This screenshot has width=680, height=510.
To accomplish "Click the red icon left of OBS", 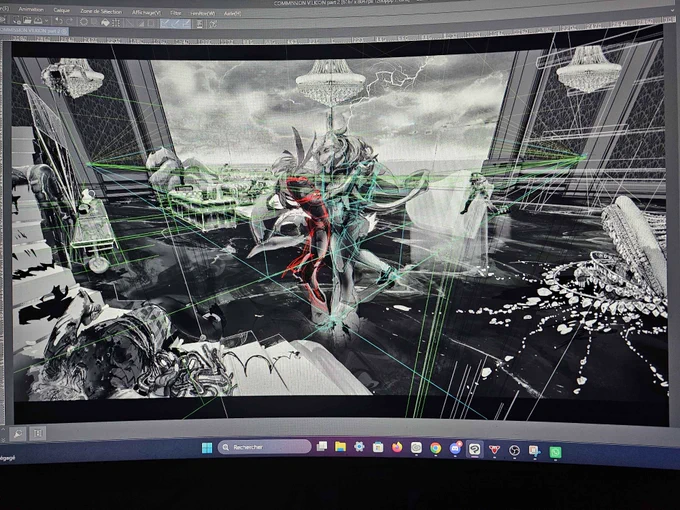I will [494, 450].
